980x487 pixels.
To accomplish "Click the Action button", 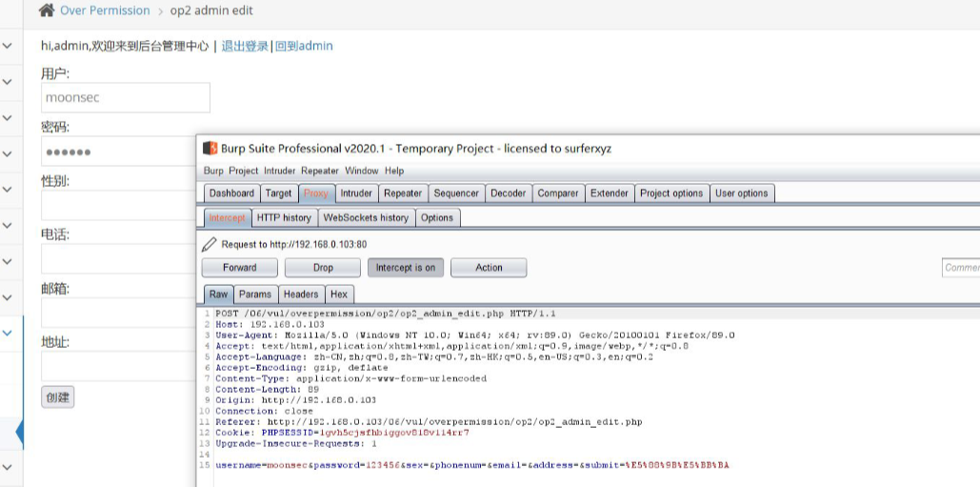I will 489,268.
